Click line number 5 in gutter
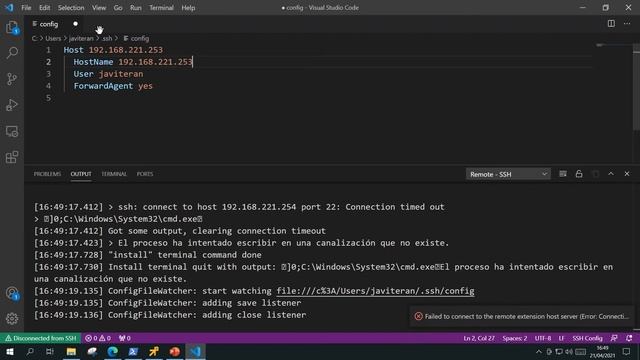 point(48,98)
